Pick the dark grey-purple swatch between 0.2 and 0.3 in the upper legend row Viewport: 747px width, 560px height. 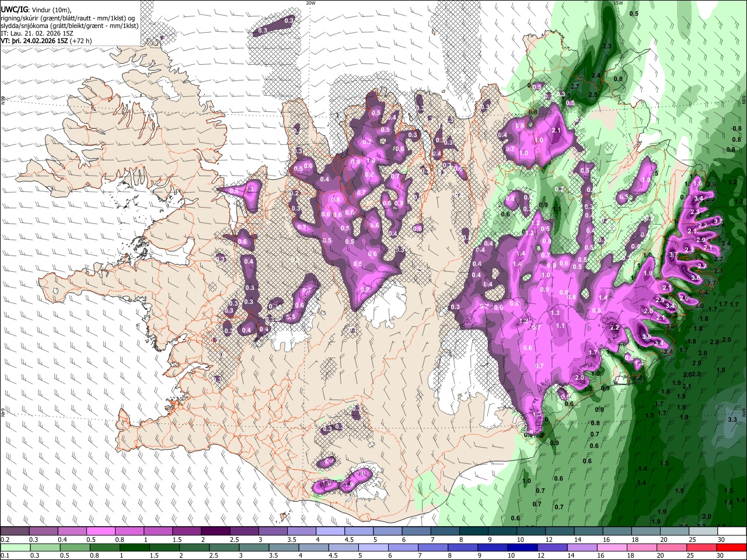[15, 531]
